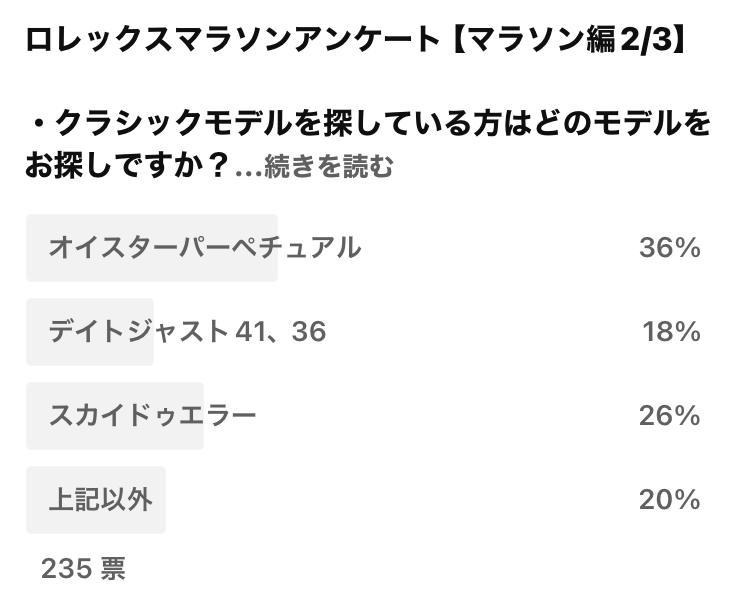
Task: Click the bullet point before クラシックモデル
Action: [x=40, y=124]
